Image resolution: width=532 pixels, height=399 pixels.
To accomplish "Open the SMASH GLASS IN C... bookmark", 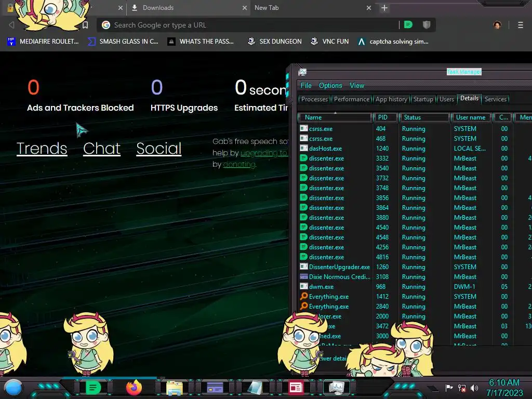I will point(123,42).
